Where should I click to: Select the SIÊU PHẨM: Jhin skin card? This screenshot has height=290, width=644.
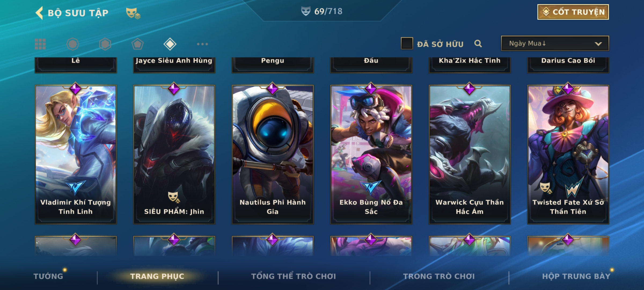click(174, 154)
